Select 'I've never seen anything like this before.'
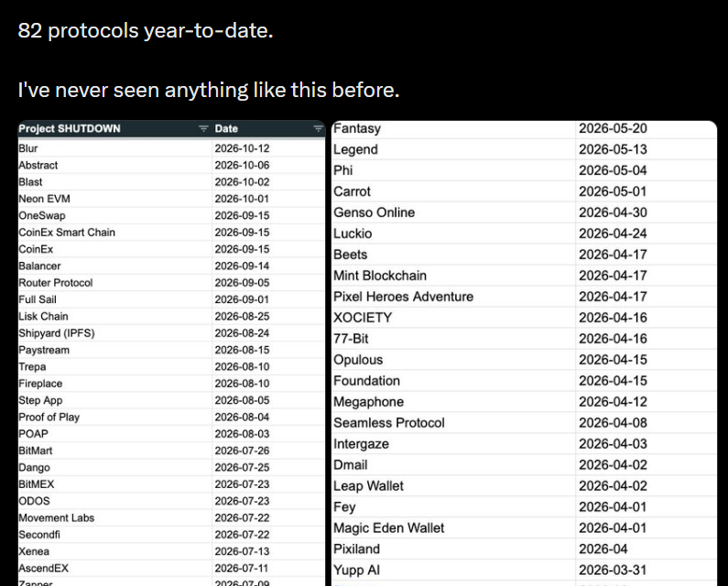Viewport: 728px width, 586px height. (x=209, y=90)
